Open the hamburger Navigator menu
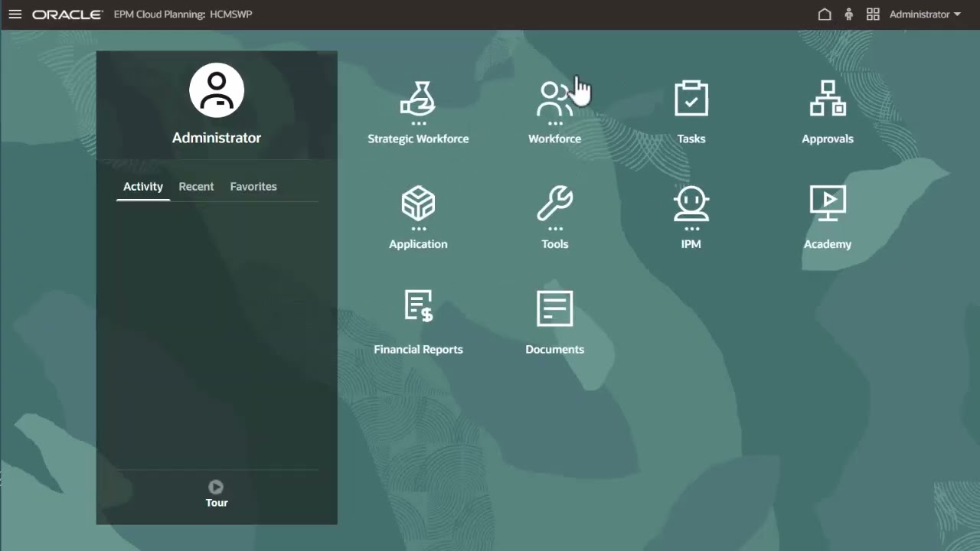The image size is (980, 551). [15, 15]
